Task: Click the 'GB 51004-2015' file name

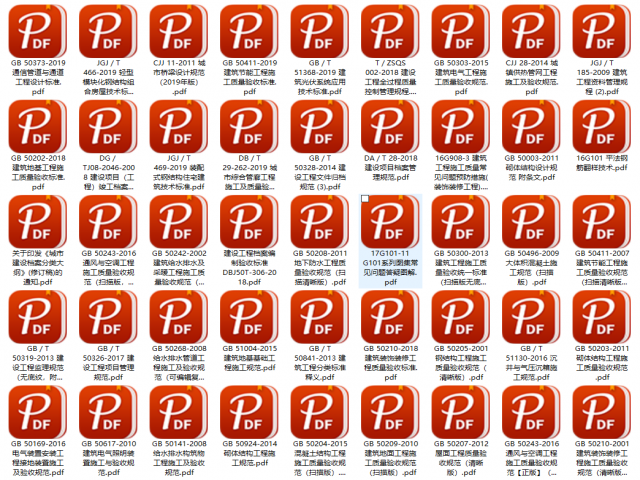Action: [249, 358]
